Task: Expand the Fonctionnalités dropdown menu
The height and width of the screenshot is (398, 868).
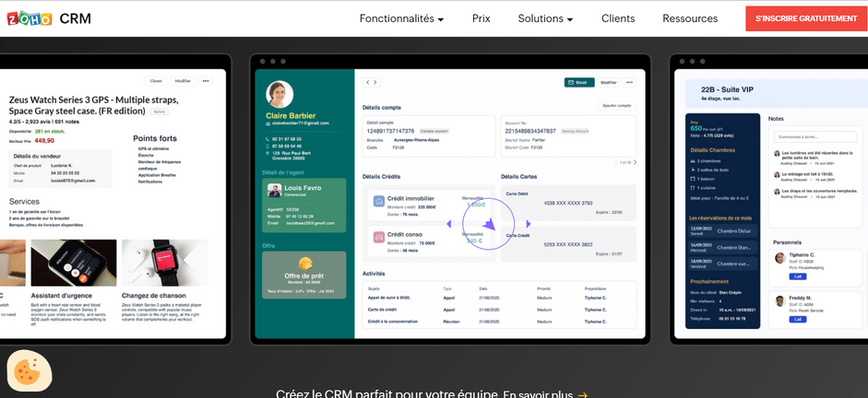Action: tap(401, 18)
